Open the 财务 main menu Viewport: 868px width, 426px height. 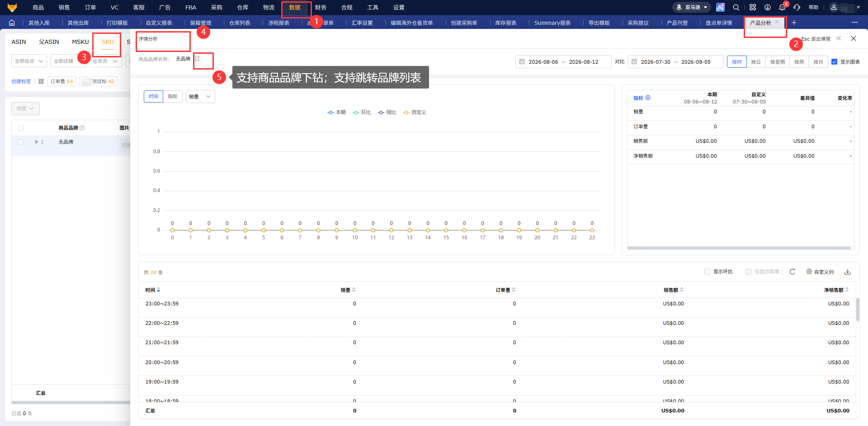click(321, 7)
